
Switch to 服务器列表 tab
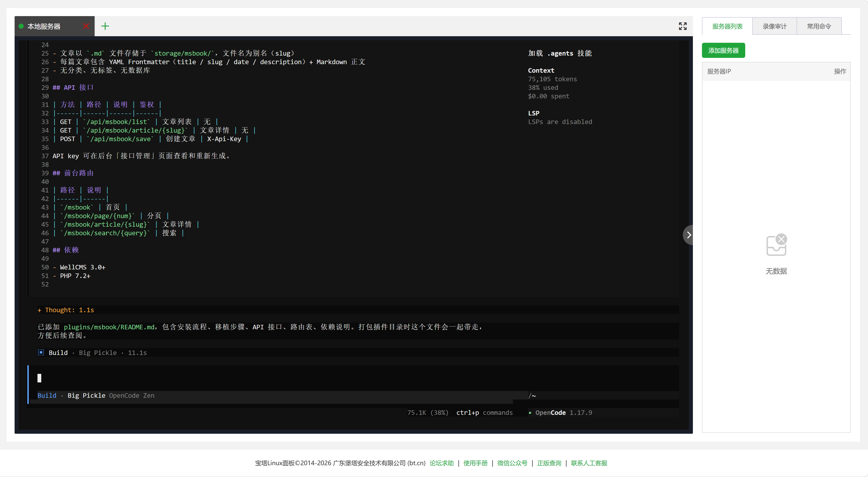(727, 26)
